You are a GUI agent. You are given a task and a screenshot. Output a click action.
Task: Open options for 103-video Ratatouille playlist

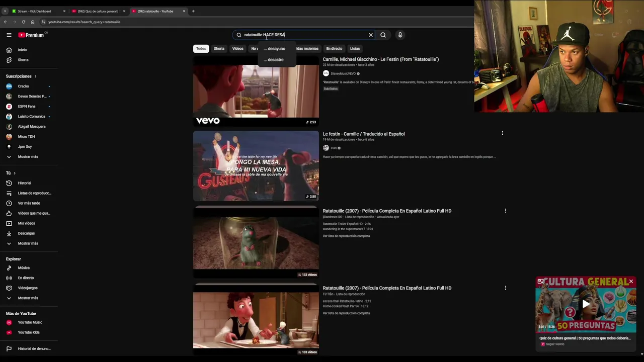506,288
